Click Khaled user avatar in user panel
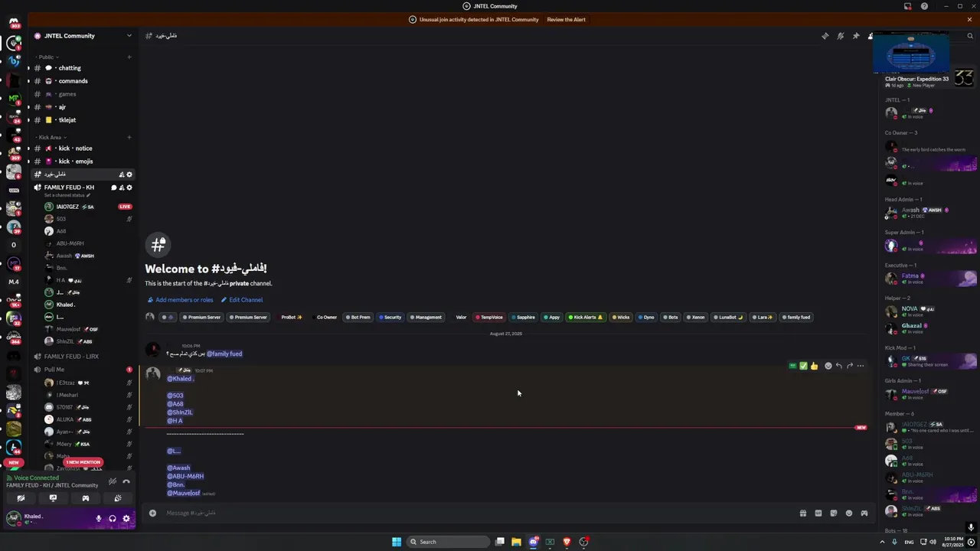Screen dimensions: 980x551 tap(13, 519)
